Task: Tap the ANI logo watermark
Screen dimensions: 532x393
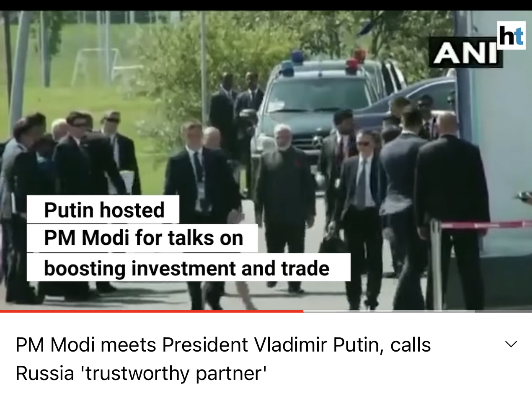Action: (x=465, y=53)
